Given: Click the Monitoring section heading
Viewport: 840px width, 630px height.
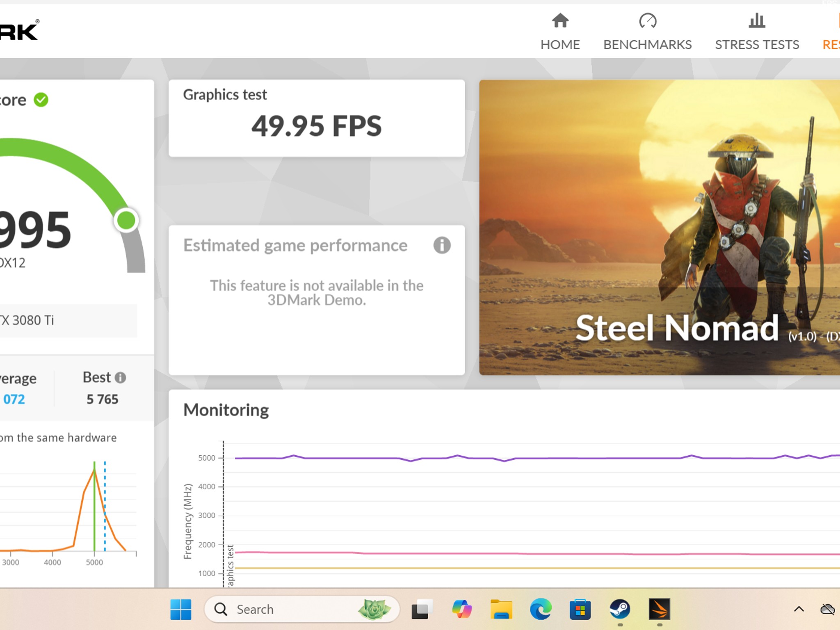Looking at the screenshot, I should coord(226,410).
